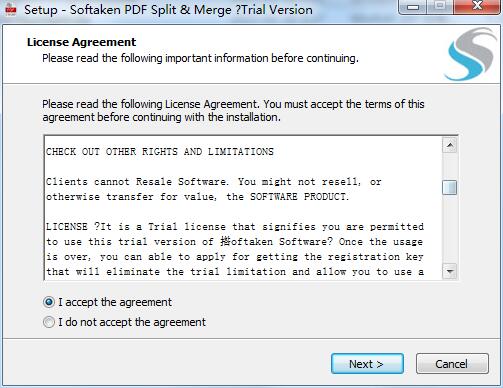503x388 pixels.
Task: Click the license scrollbar up arrow
Action: pos(450,145)
